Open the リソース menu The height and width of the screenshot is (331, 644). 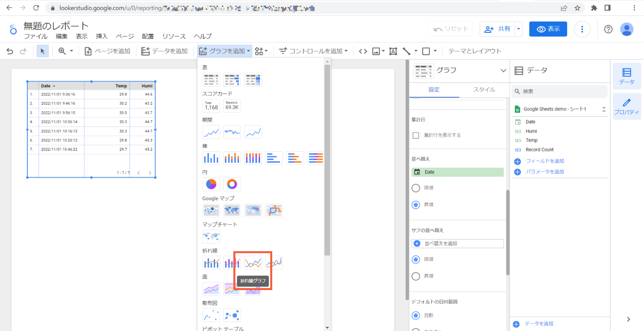pyautogui.click(x=173, y=36)
